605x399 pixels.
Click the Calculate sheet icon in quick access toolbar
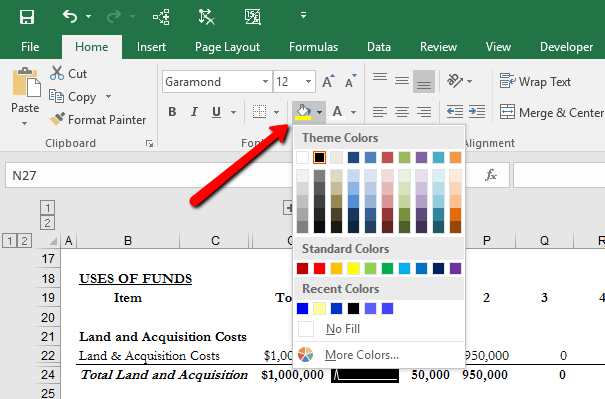(x=252, y=17)
